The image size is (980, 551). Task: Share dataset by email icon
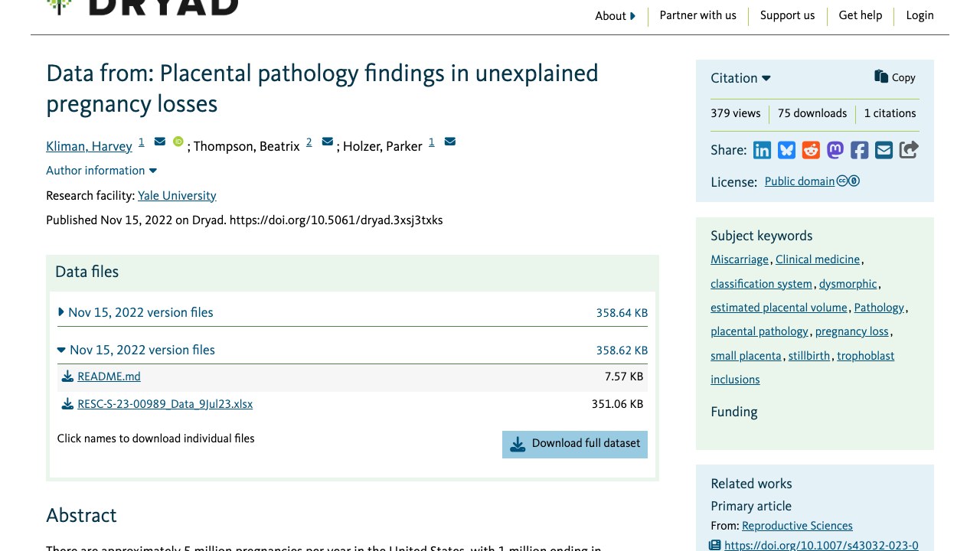884,150
